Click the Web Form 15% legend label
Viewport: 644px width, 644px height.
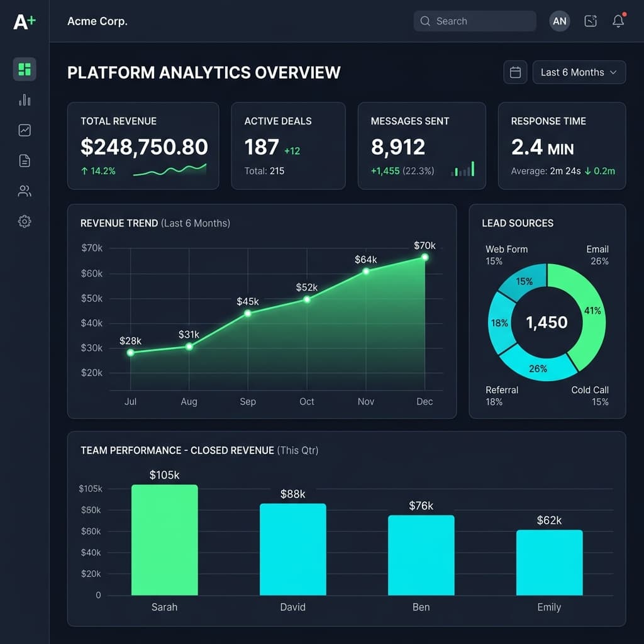[506, 255]
